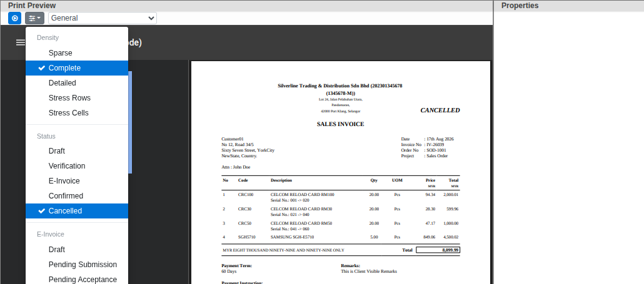Open the preview options sliders dropdown
Viewport: 644px width, 284px height.
34,18
